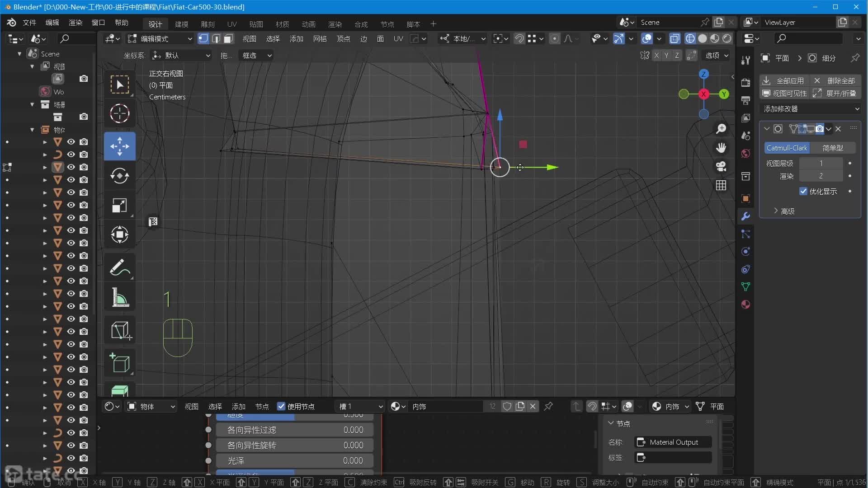Select the Select Box tool

[x=119, y=84]
